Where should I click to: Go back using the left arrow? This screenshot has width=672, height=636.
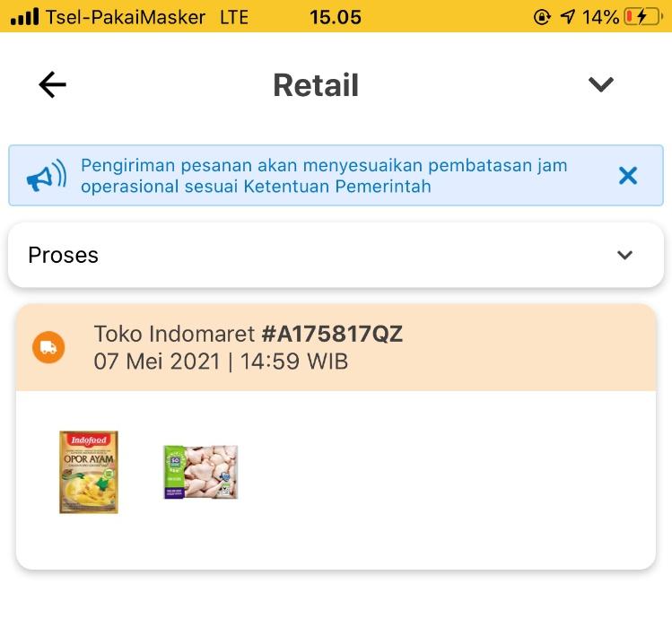coord(52,84)
